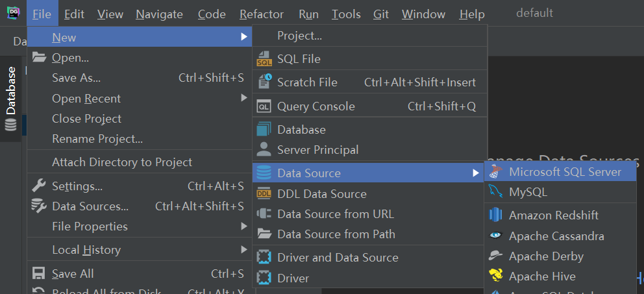Click the Server Principal person icon
The image size is (644, 294).
tap(264, 149)
